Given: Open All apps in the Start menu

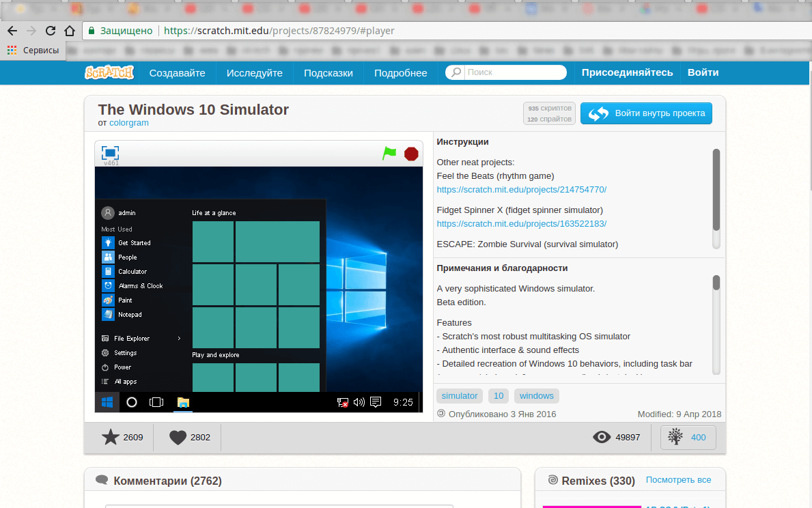Looking at the screenshot, I should pos(119,382).
